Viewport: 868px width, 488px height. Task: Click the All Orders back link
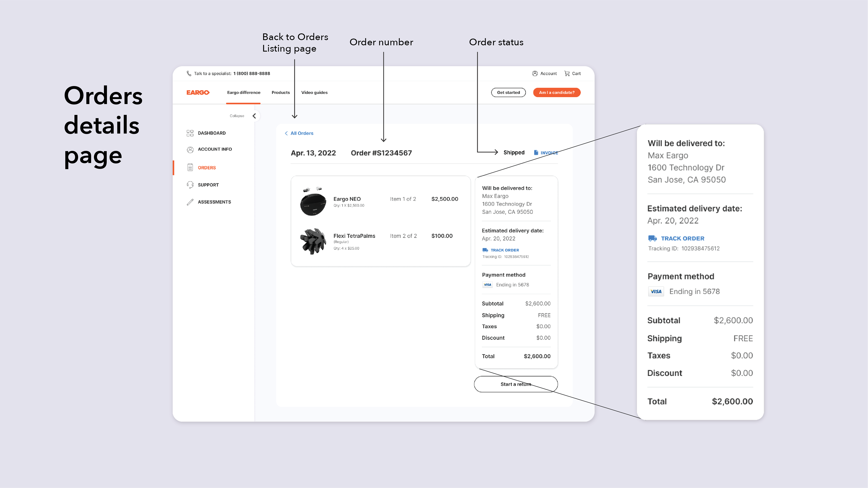(x=302, y=133)
